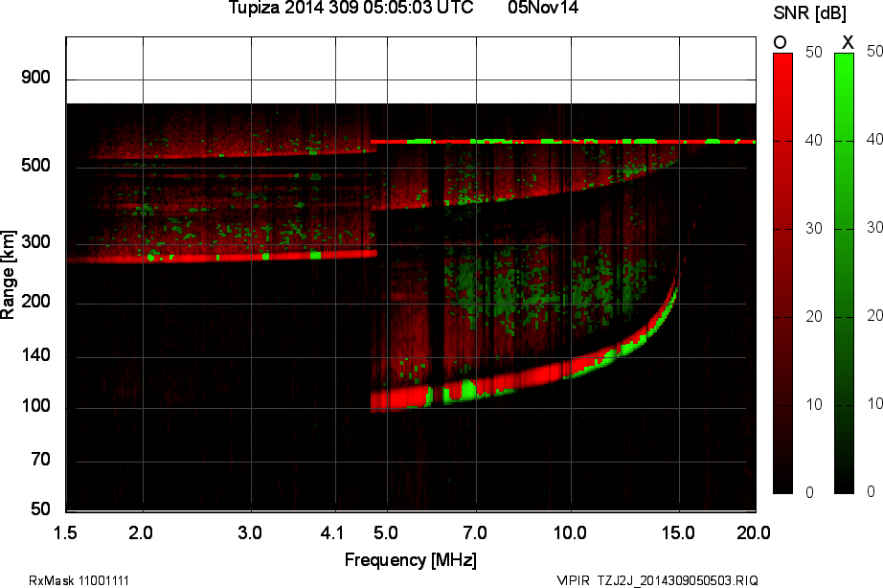Click the 'Tupiza 2014 309 05:05:03 UTC' title
Image resolution: width=883 pixels, height=588 pixels.
click(351, 8)
